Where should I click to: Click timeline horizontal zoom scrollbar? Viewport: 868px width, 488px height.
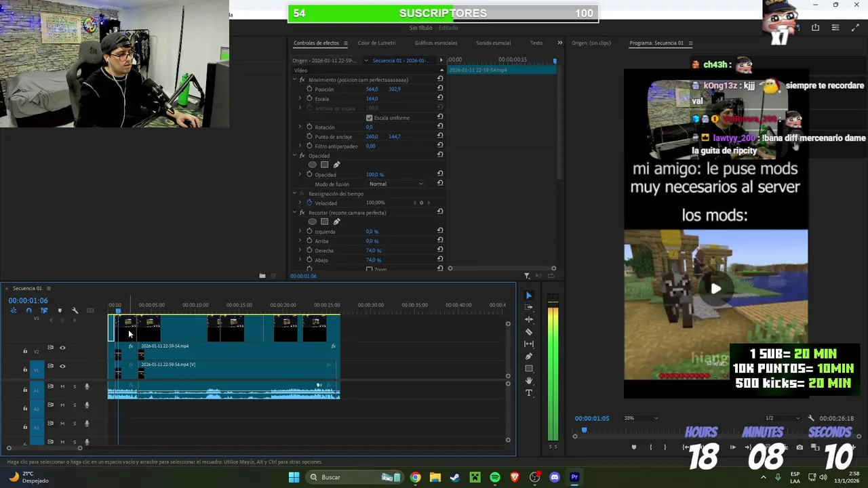(44, 448)
